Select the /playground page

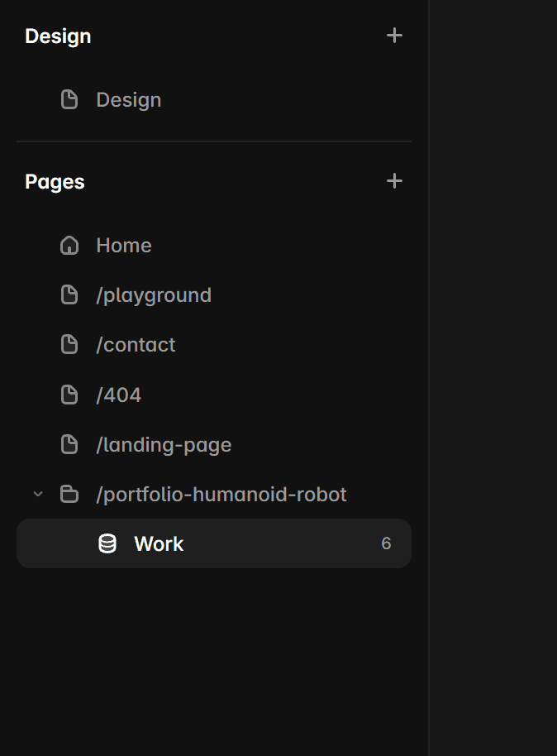154,295
